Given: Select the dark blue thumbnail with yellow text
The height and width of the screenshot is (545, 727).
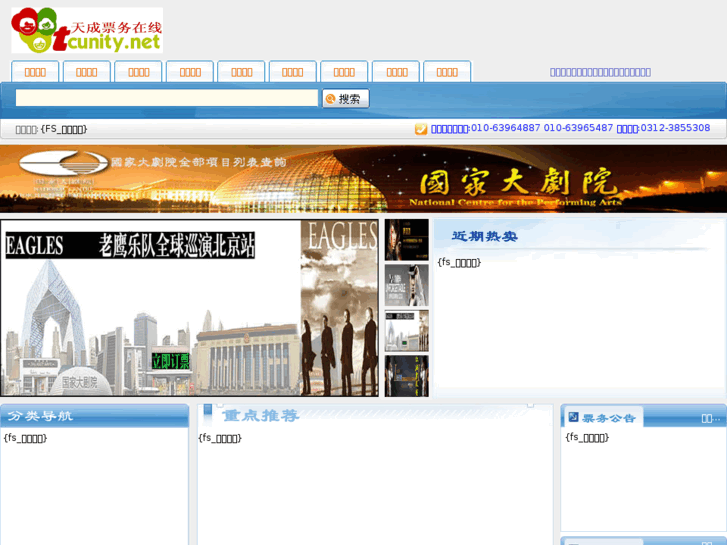Looking at the screenshot, I should (x=407, y=376).
